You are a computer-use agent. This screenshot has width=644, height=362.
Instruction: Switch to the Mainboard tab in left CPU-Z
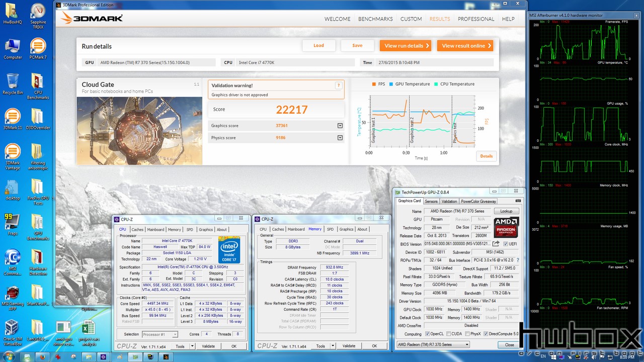coord(155,229)
